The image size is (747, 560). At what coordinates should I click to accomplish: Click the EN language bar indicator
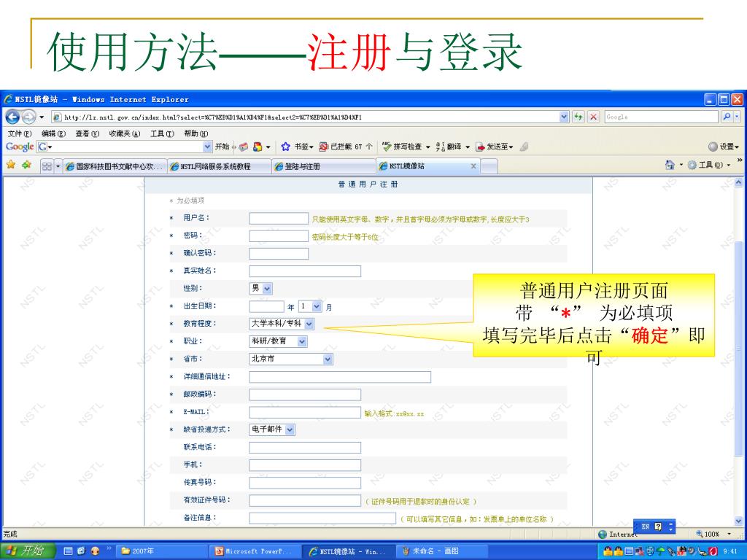point(645,526)
